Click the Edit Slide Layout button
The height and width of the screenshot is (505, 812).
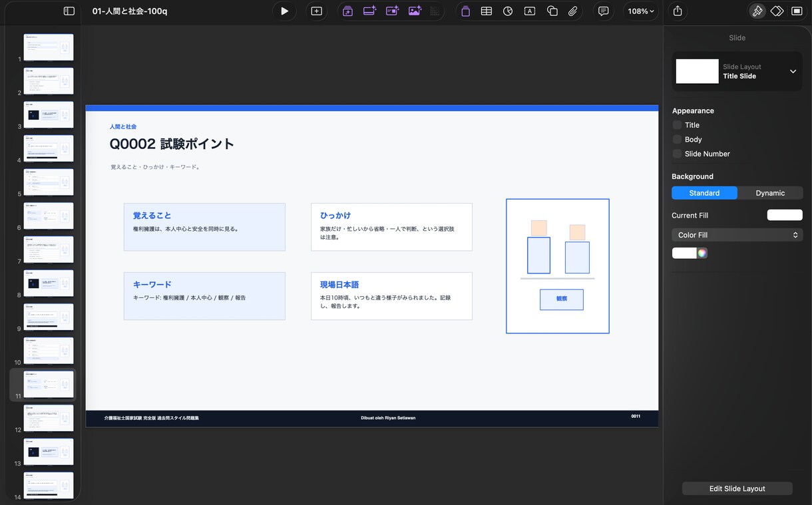[737, 488]
